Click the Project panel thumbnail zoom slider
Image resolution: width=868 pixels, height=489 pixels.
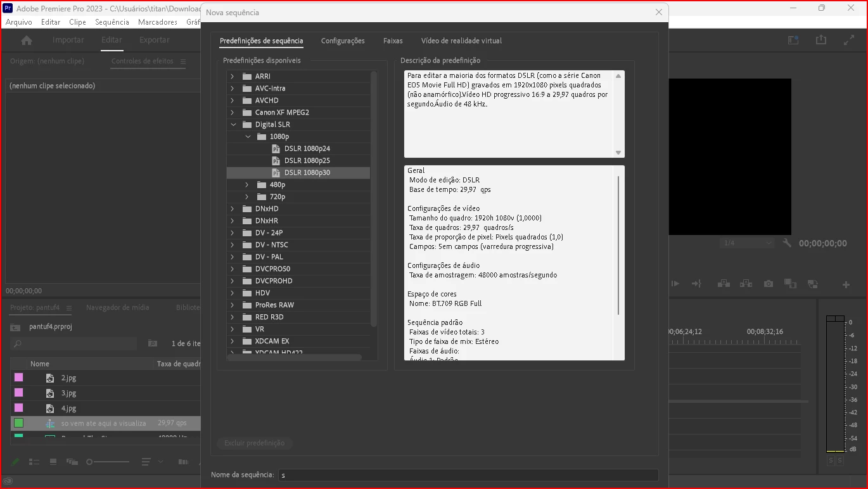pyautogui.click(x=108, y=462)
